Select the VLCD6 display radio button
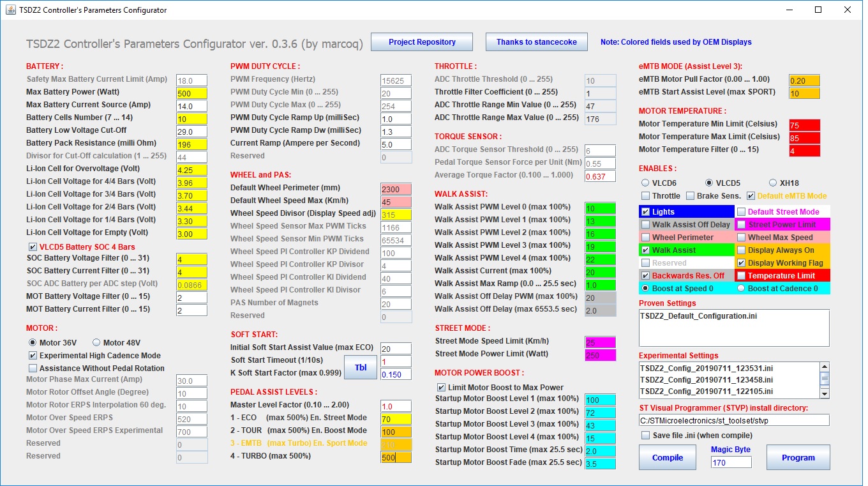Screen dimensions: 868x486 [645, 183]
